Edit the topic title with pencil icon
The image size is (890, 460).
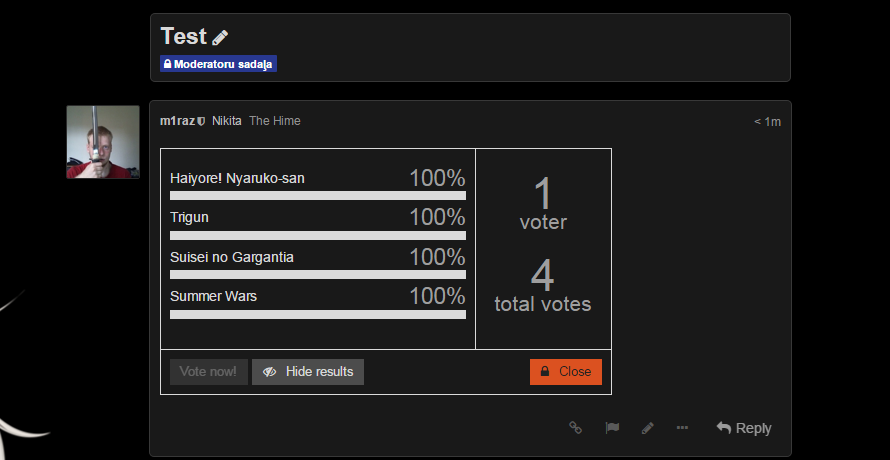point(221,37)
